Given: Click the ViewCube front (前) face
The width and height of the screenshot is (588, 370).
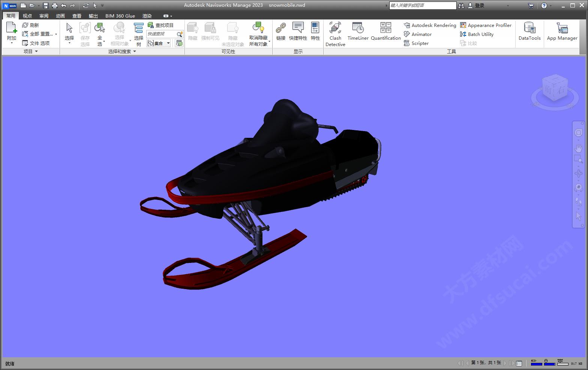Looking at the screenshot, I should click(x=549, y=90).
